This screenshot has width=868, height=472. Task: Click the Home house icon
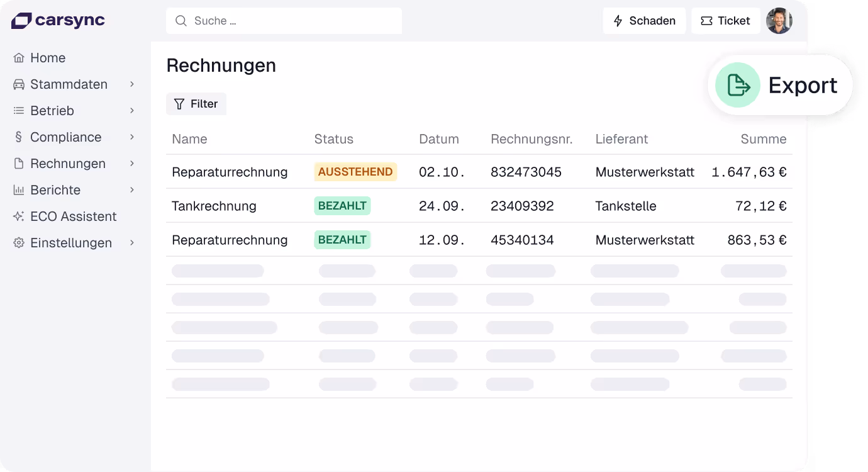[x=19, y=58]
